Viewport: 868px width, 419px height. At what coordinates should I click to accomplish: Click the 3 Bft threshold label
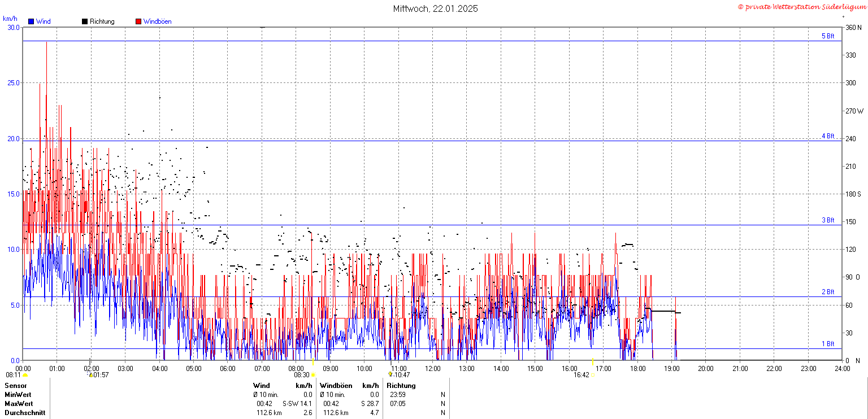828,220
